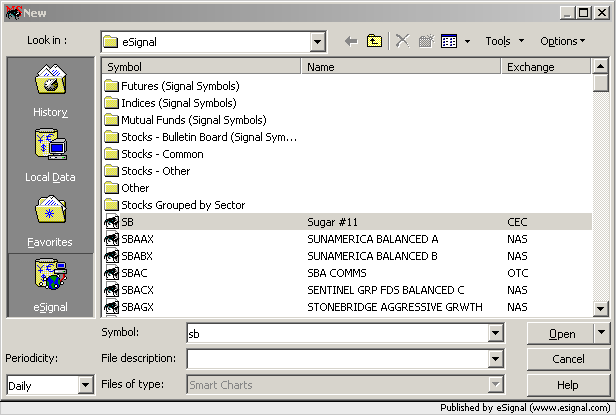Open the Tools menu
This screenshot has width=616, height=415.
(x=505, y=41)
